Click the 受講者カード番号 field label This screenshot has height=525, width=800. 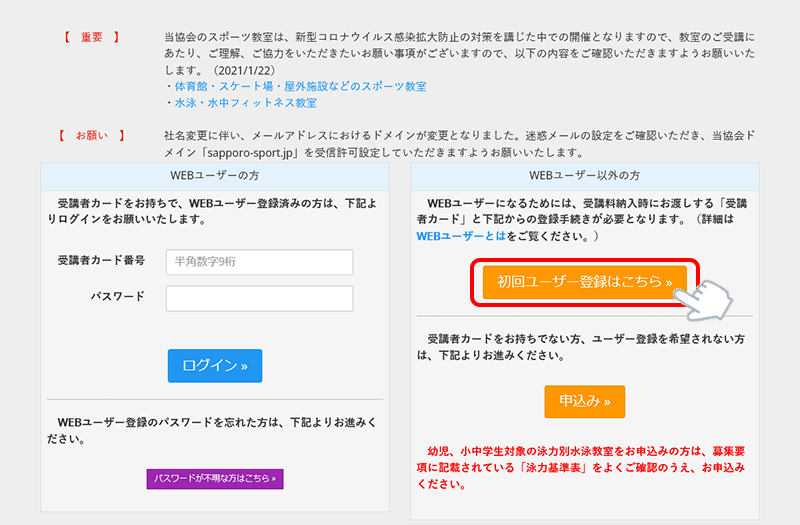[x=101, y=260]
